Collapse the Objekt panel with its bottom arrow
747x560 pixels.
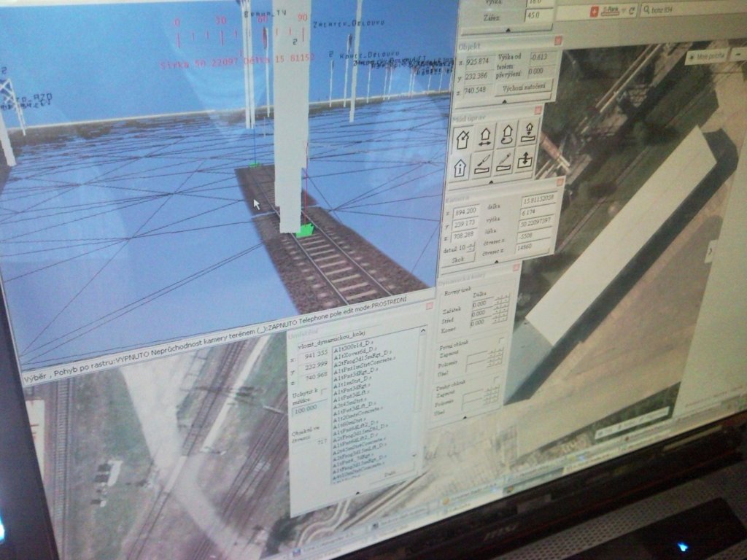pos(505,101)
